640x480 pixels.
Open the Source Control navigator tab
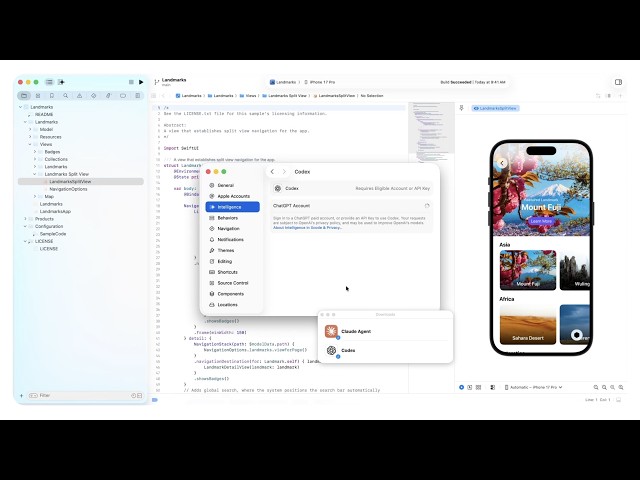(x=38, y=96)
